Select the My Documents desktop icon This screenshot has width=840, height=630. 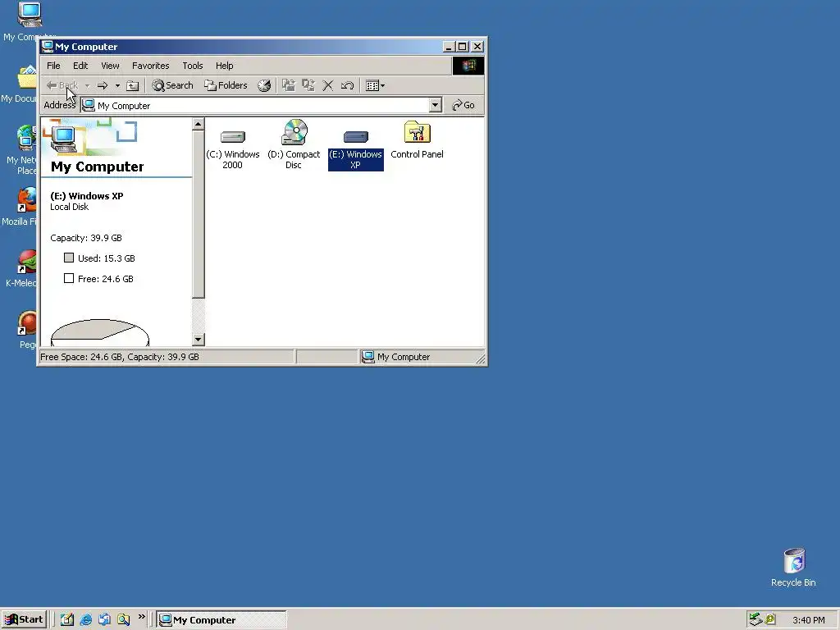click(x=21, y=84)
